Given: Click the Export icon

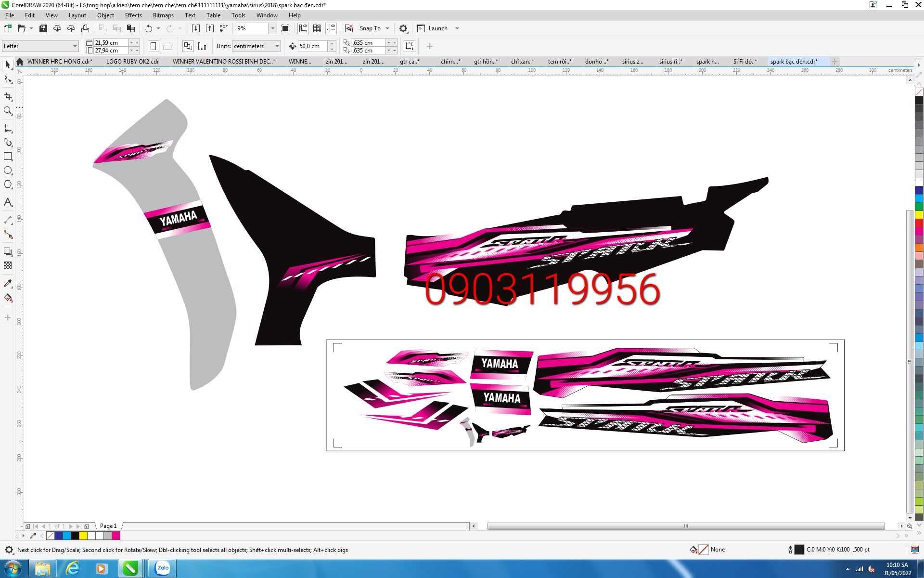Looking at the screenshot, I should 210,28.
